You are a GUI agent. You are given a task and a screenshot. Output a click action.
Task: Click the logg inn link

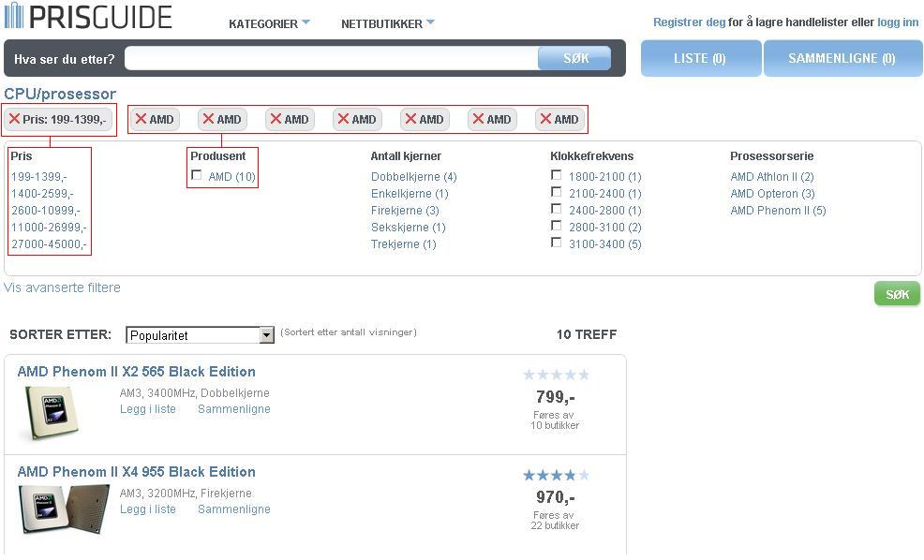[x=898, y=22]
